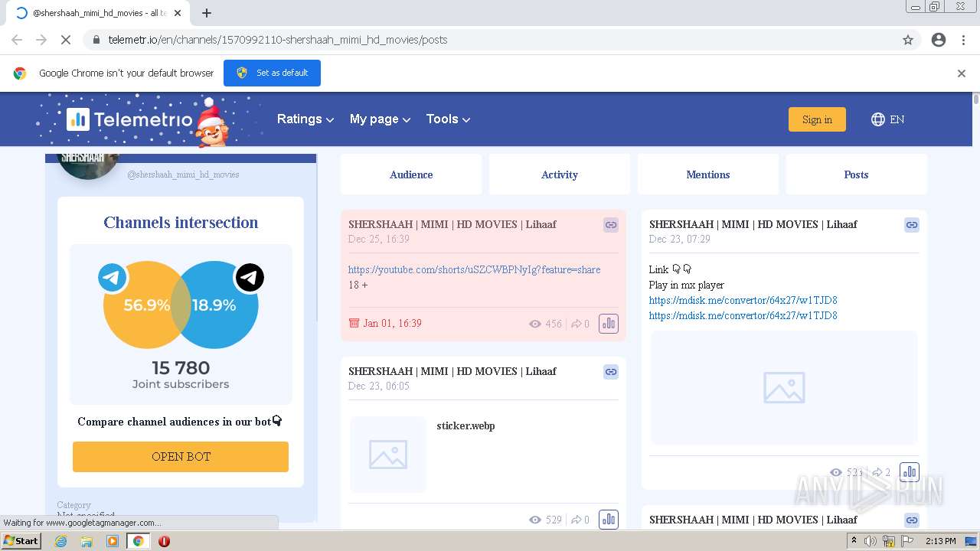Click the large image placeholder in mdisk post
Image resolution: width=980 pixels, height=551 pixels.
click(x=784, y=388)
